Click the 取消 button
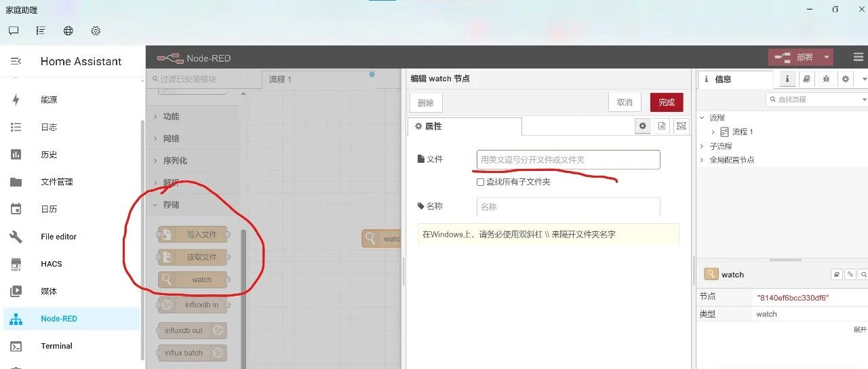Viewport: 868px width, 369px height. (625, 102)
